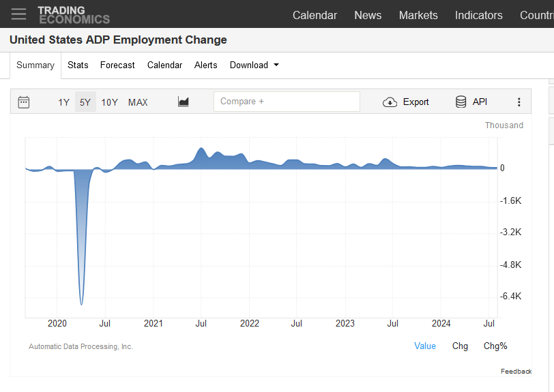Screen dimensions: 554x392
Task: Change chart type using area chart icon
Action: point(183,102)
